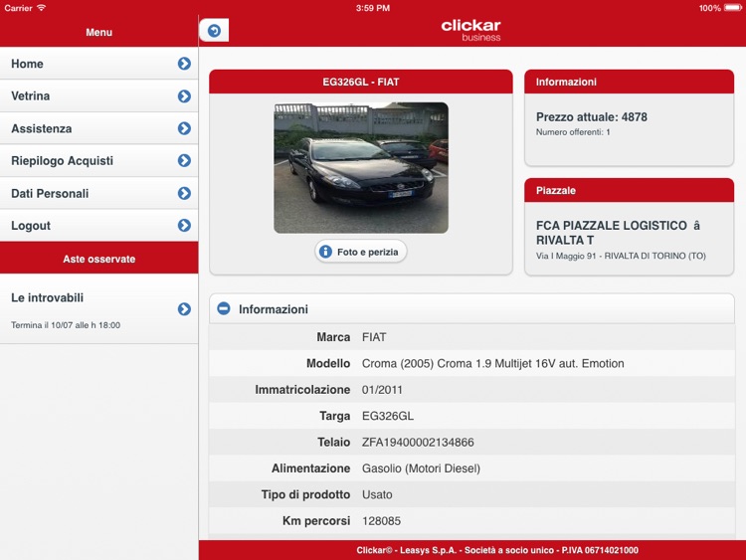Open the Home menu item
The height and width of the screenshot is (560, 746).
tap(98, 64)
